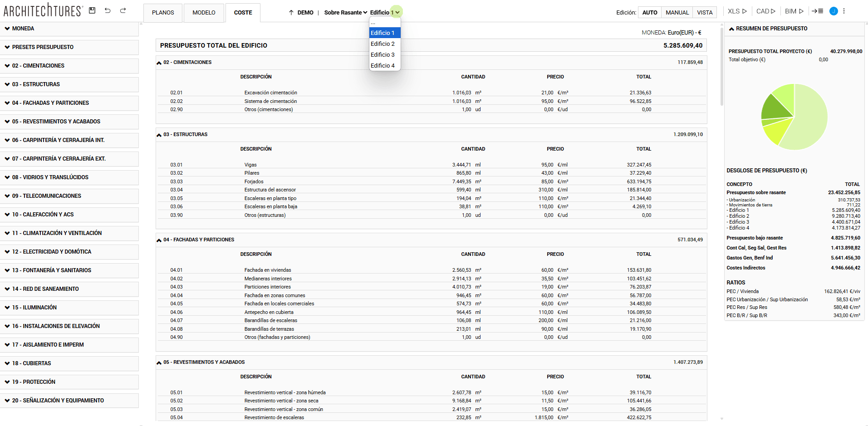This screenshot has height=426, width=868.
Task: Collapse the RESUMEN DE PRESUPUESTO panel
Action: coord(731,29)
